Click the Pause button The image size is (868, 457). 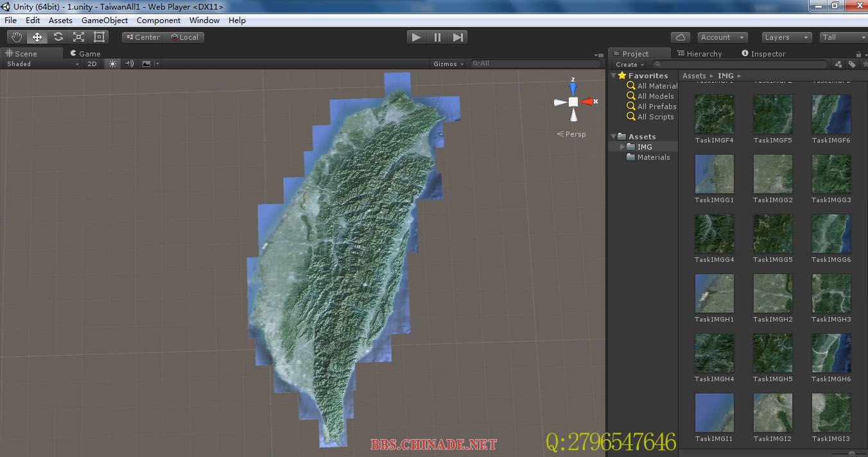437,37
